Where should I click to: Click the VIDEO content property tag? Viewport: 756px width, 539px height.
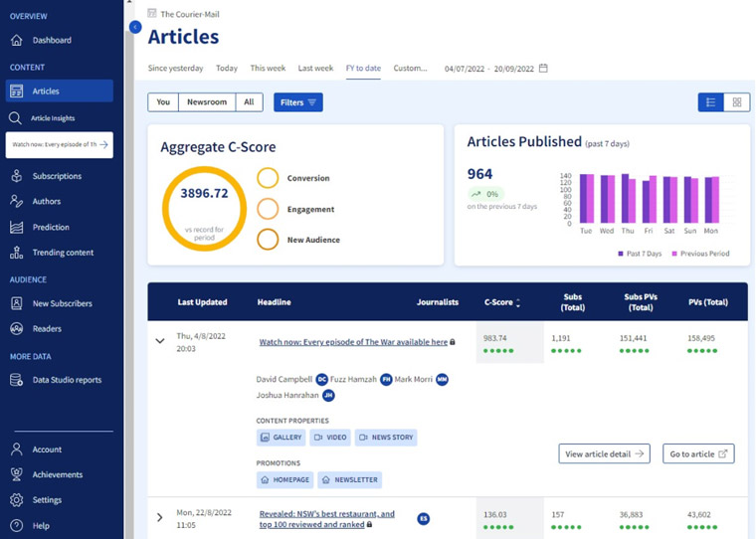click(x=330, y=438)
